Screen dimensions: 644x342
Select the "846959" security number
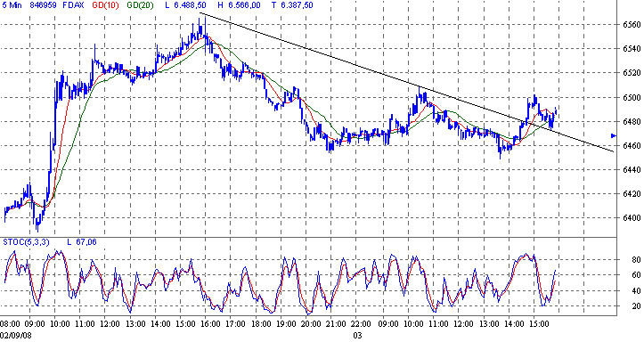tap(44, 5)
